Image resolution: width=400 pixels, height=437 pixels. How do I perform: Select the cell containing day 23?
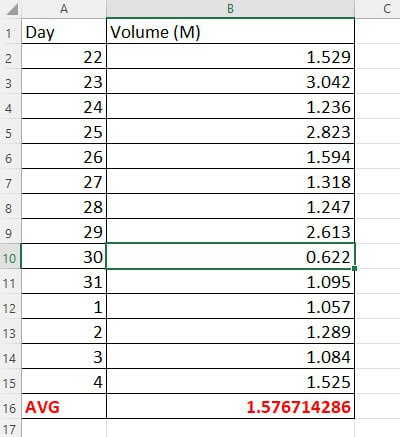click(x=64, y=81)
